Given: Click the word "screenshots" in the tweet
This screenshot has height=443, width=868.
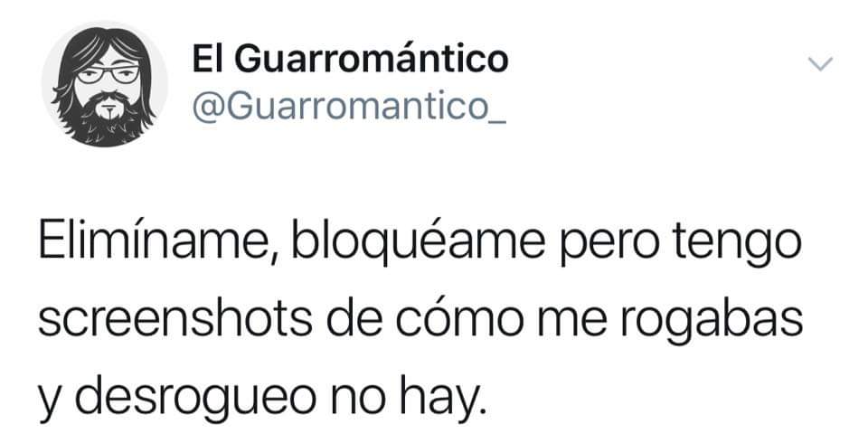Looking at the screenshot, I should pyautogui.click(x=175, y=320).
